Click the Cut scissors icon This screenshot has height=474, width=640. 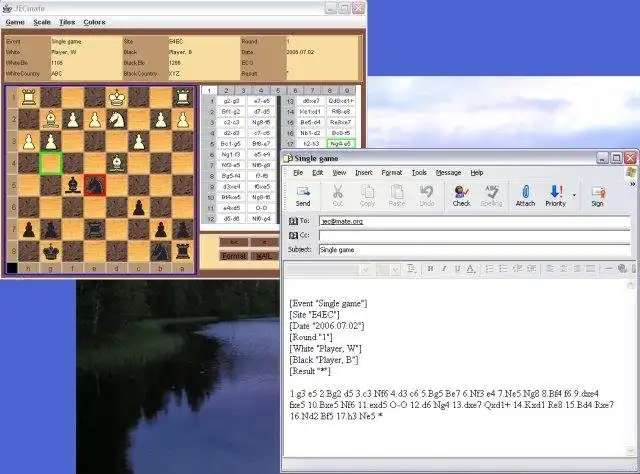pos(338,191)
